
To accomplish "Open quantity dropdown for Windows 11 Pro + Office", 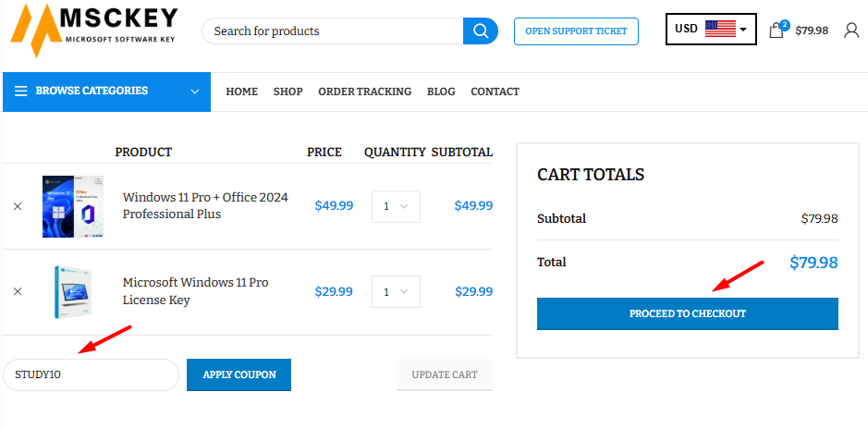I will point(396,206).
